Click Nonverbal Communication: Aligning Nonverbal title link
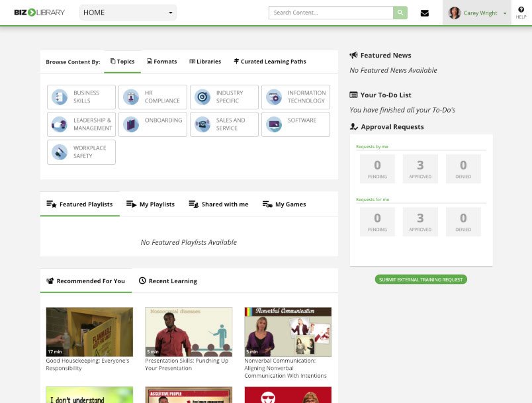The height and width of the screenshot is (403, 532). tap(285, 368)
